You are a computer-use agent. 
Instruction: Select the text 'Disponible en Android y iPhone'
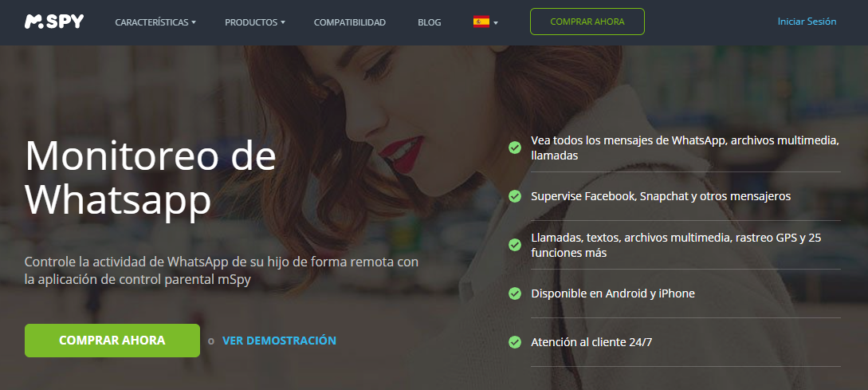click(x=613, y=293)
